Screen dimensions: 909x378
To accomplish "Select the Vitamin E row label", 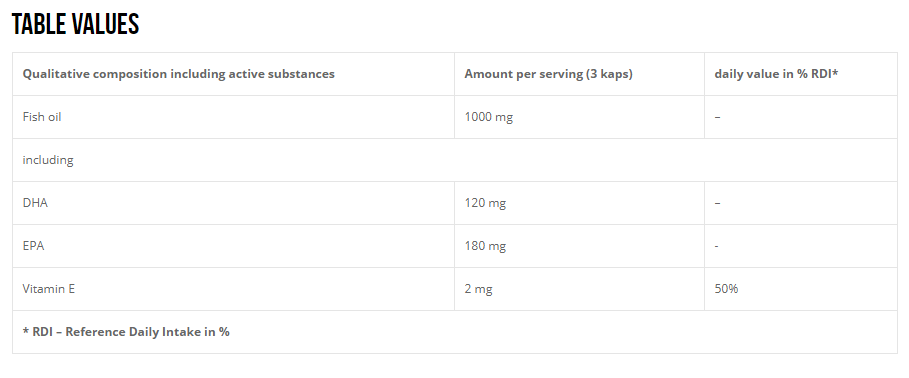I will point(49,289).
